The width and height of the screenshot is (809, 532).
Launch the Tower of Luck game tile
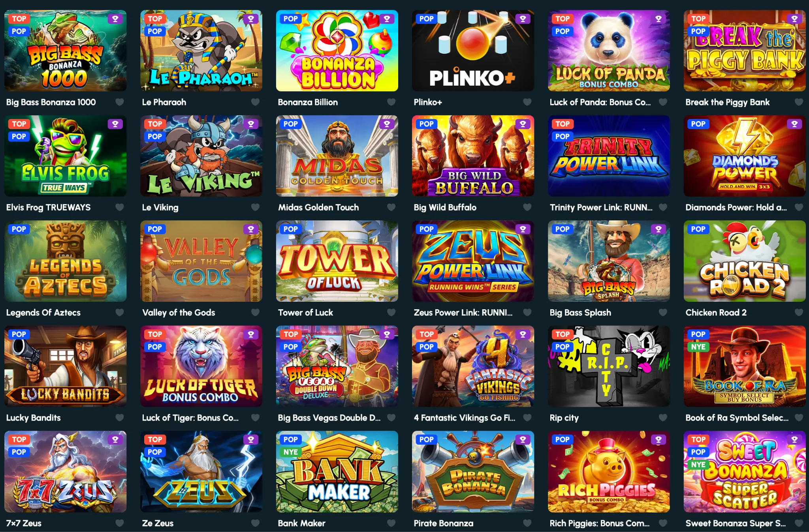[337, 261]
